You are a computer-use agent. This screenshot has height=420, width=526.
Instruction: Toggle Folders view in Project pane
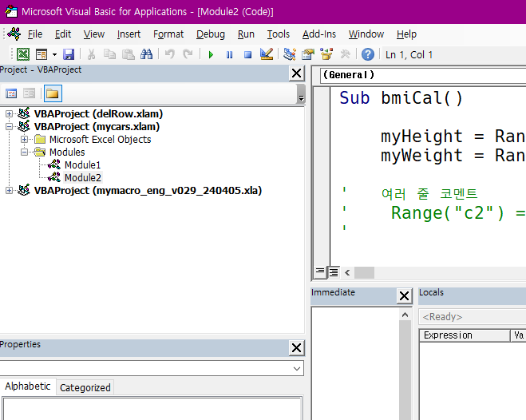click(x=53, y=93)
